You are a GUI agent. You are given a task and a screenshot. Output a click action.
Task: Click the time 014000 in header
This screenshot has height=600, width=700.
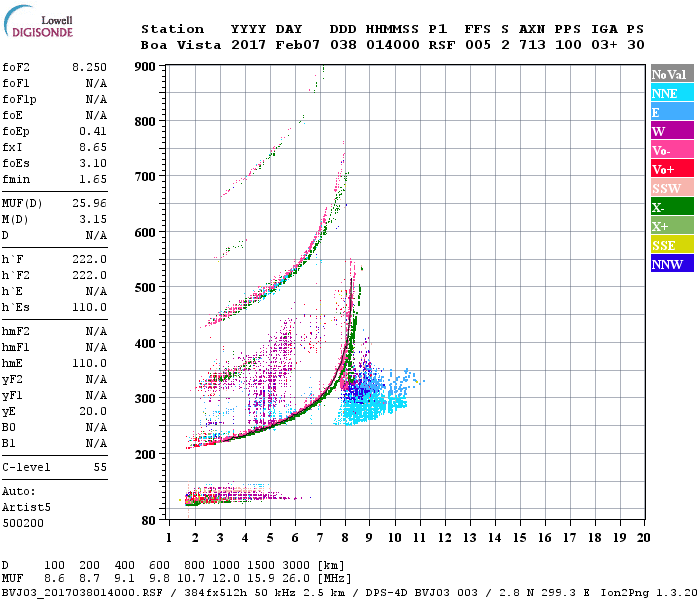click(392, 45)
